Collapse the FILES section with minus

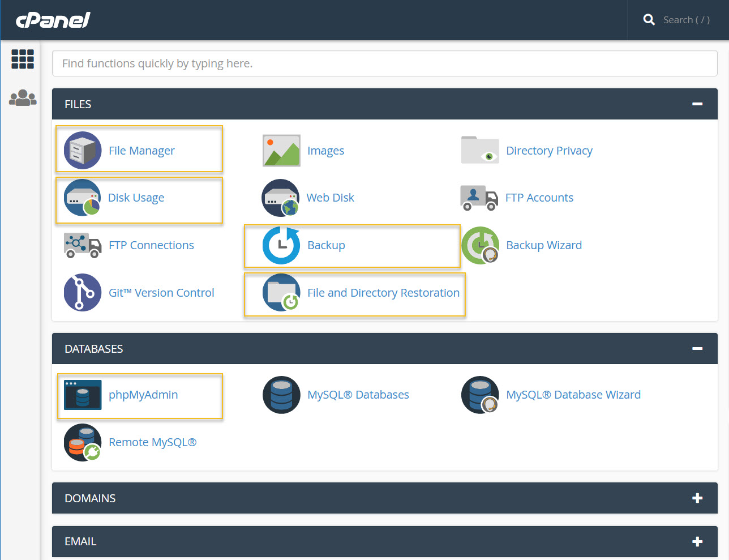click(697, 104)
